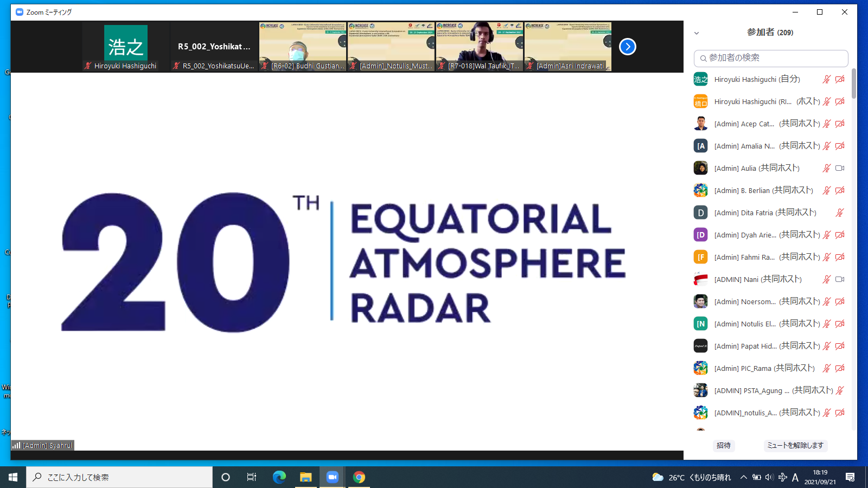Open the weather widget showing 26°C
This screenshot has width=868, height=488.
(692, 477)
